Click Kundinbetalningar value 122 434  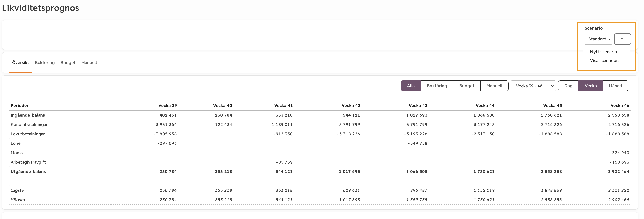click(223, 125)
